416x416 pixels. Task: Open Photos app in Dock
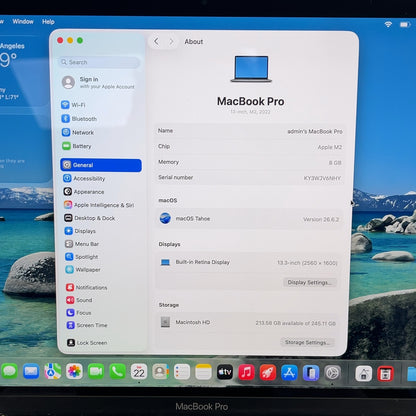coord(74,371)
